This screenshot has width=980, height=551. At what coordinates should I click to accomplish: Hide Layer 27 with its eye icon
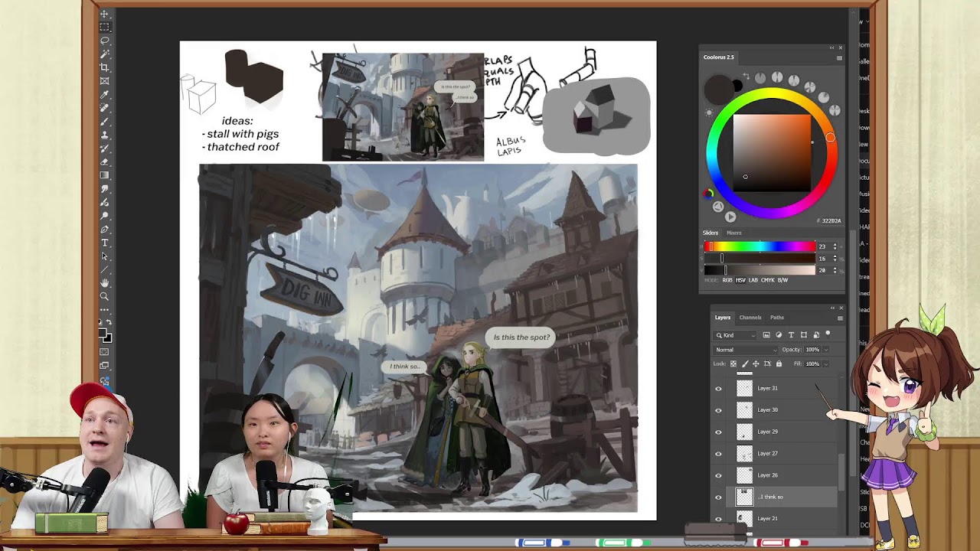coord(718,454)
